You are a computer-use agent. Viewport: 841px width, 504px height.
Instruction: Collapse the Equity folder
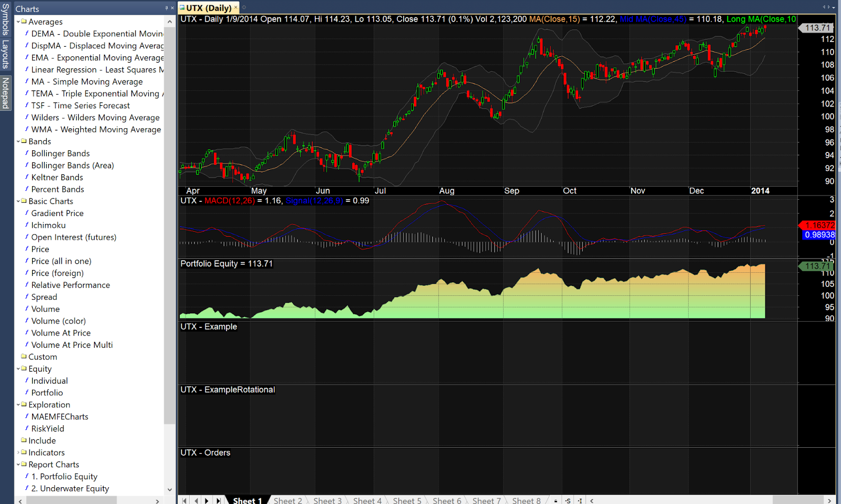pyautogui.click(x=18, y=369)
